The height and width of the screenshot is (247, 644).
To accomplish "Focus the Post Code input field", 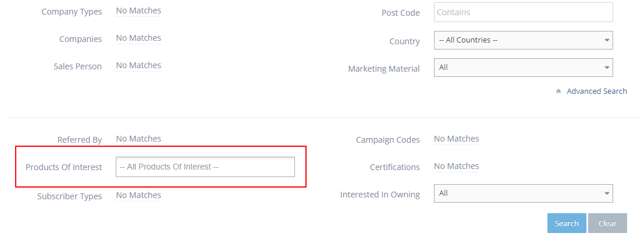I will [523, 12].
